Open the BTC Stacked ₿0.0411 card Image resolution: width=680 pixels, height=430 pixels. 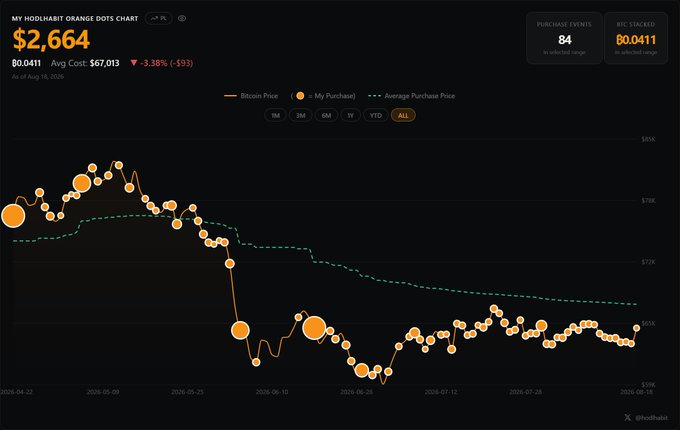[636, 38]
